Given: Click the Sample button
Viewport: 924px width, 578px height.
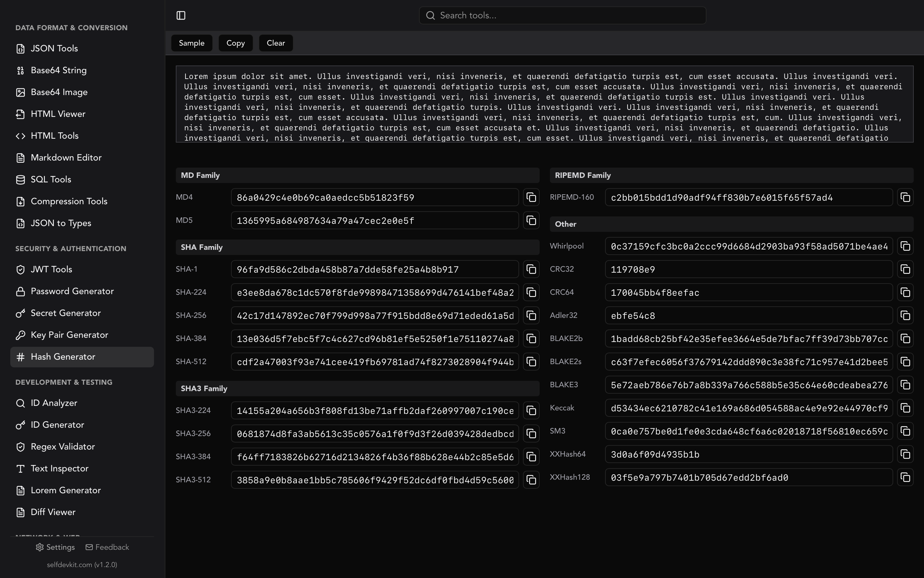Looking at the screenshot, I should point(192,43).
